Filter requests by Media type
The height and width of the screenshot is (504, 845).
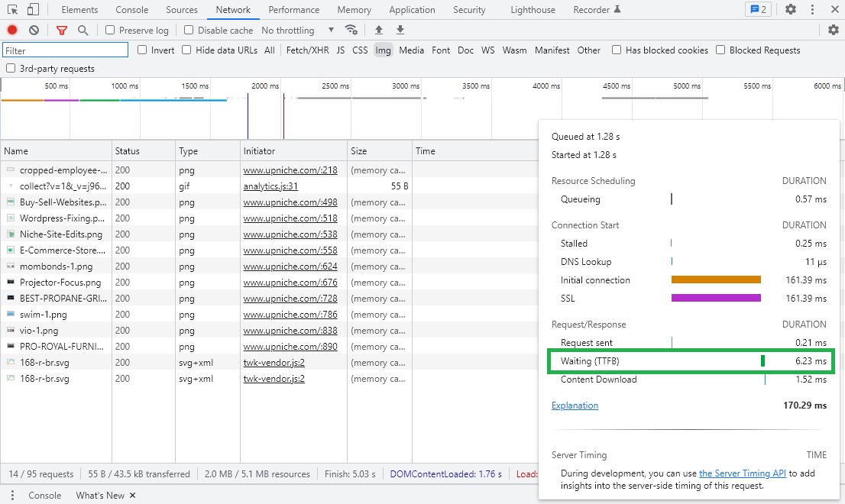pyautogui.click(x=411, y=50)
